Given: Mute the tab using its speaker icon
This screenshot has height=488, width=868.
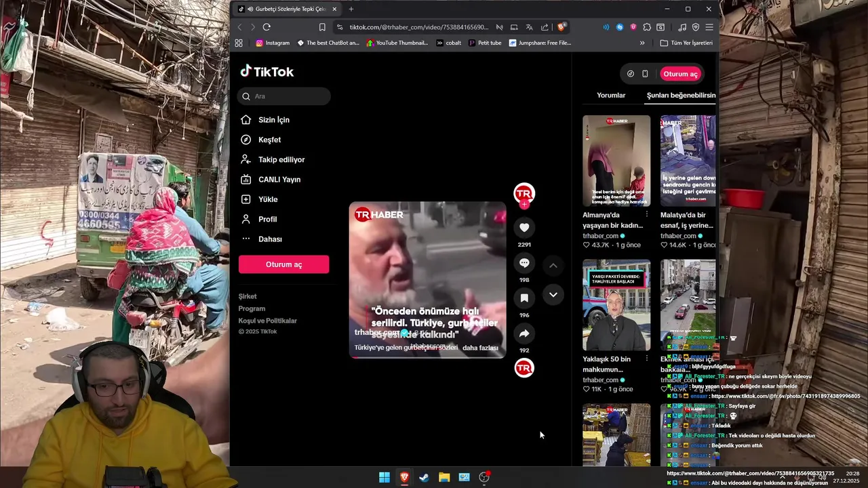Looking at the screenshot, I should click(x=250, y=9).
